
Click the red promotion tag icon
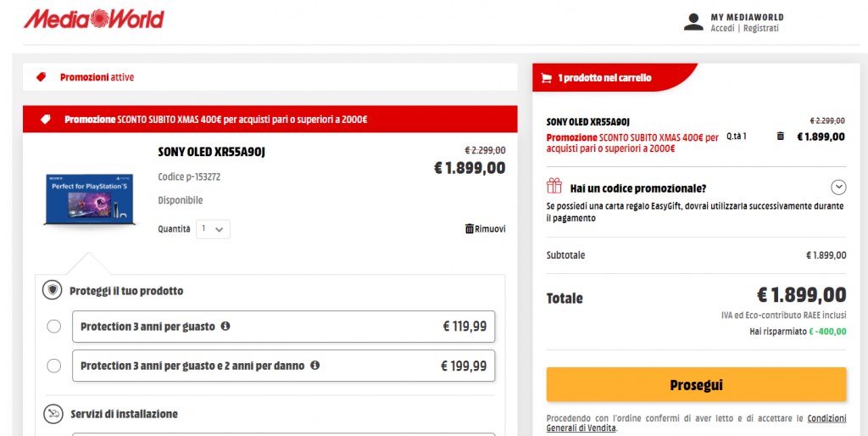pyautogui.click(x=42, y=77)
